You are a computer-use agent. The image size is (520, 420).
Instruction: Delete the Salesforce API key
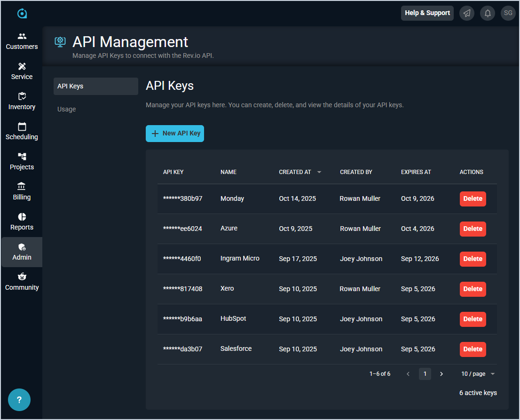point(473,349)
